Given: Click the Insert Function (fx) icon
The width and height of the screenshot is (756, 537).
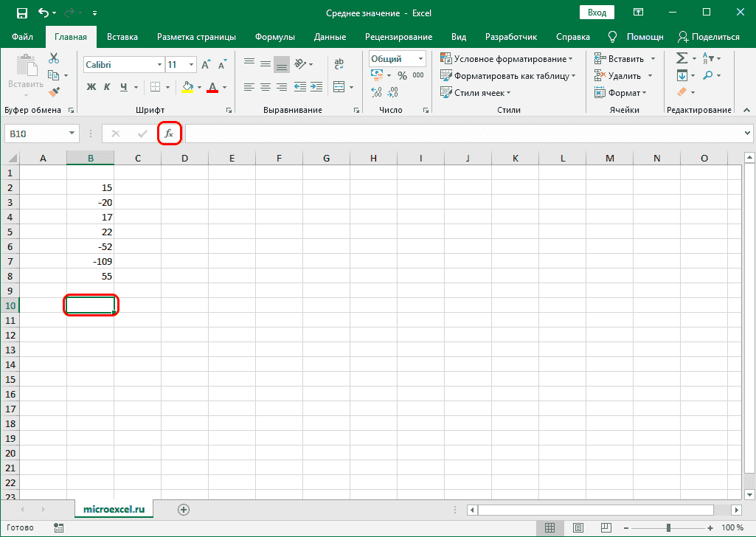Looking at the screenshot, I should click(170, 134).
